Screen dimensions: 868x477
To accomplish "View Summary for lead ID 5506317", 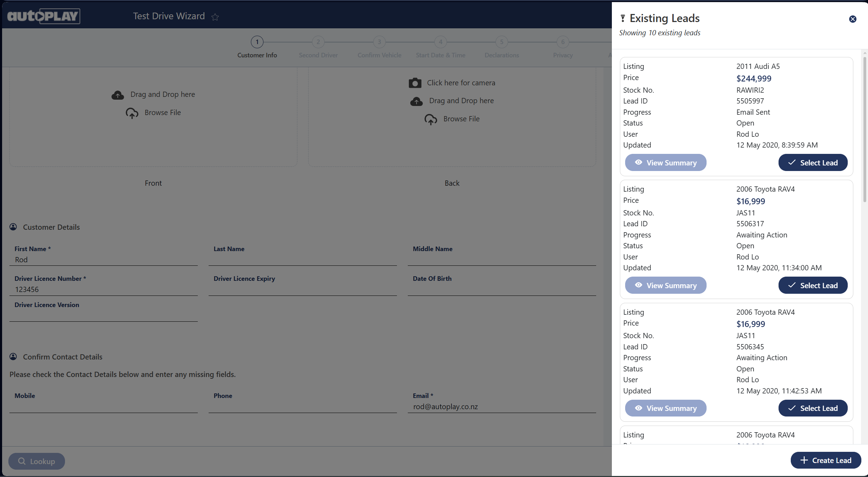I will pyautogui.click(x=665, y=285).
